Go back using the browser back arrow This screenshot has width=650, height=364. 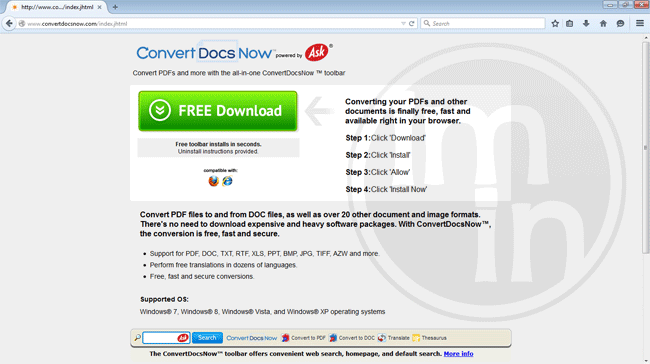pos(9,24)
